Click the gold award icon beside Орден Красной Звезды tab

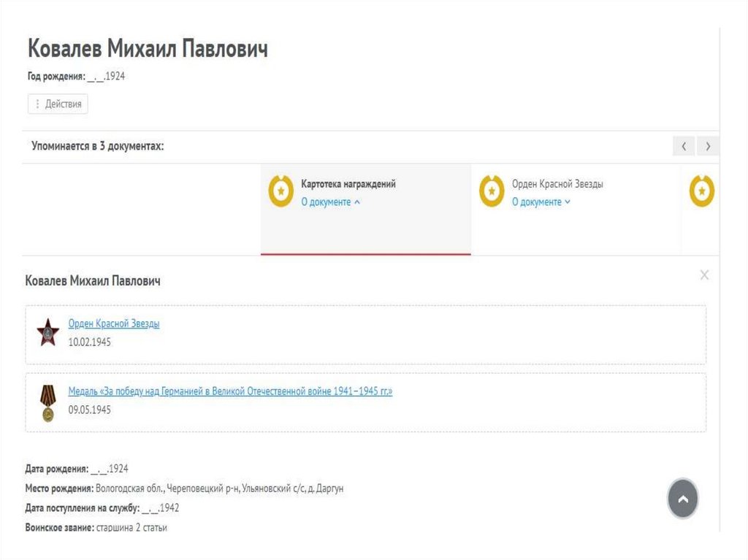[492, 191]
